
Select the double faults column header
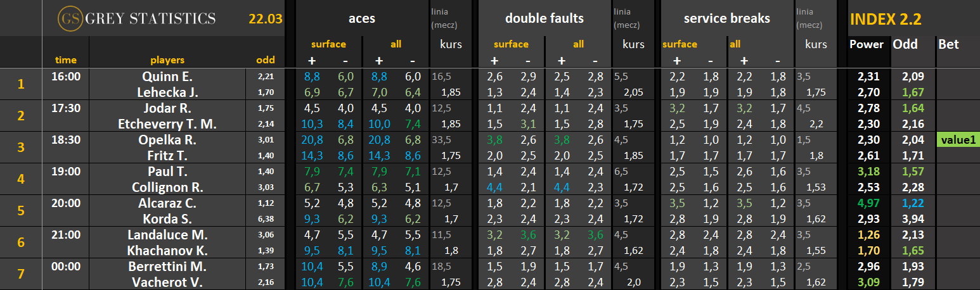point(544,18)
